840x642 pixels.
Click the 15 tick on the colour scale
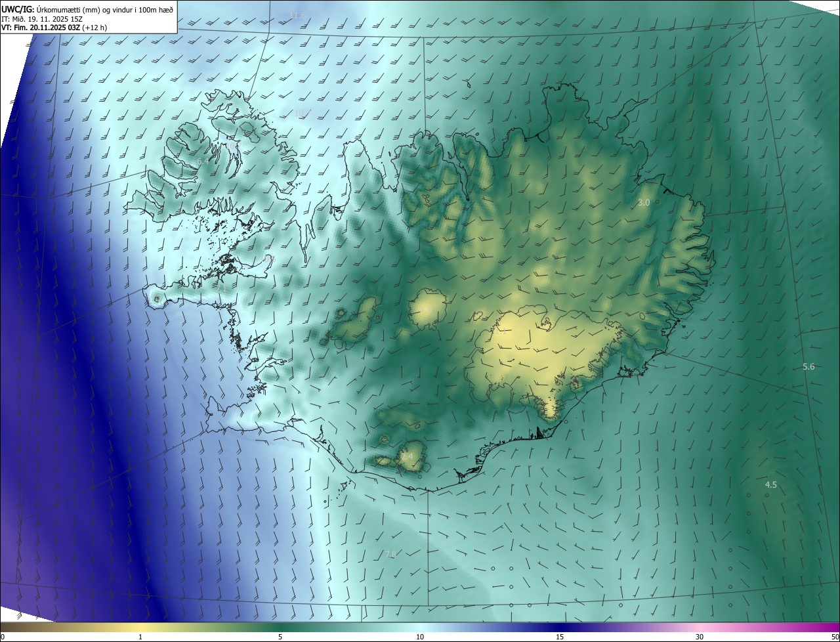point(560,637)
